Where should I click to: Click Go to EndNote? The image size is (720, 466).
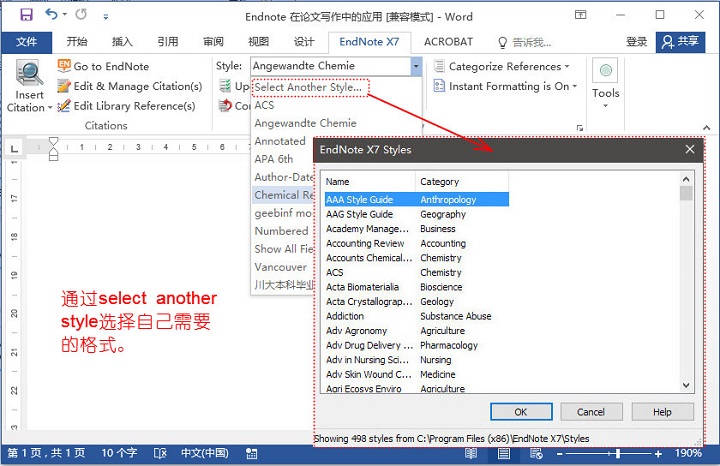(x=103, y=66)
